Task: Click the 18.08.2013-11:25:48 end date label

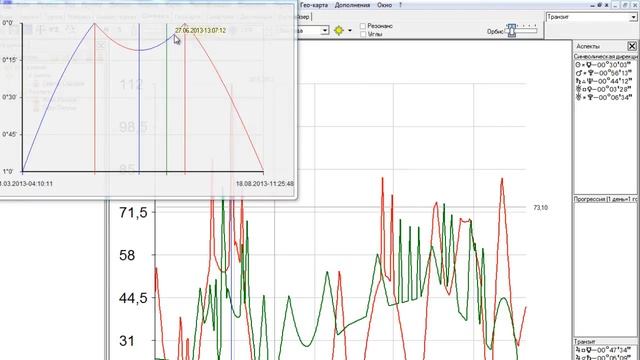Action: coord(264,184)
